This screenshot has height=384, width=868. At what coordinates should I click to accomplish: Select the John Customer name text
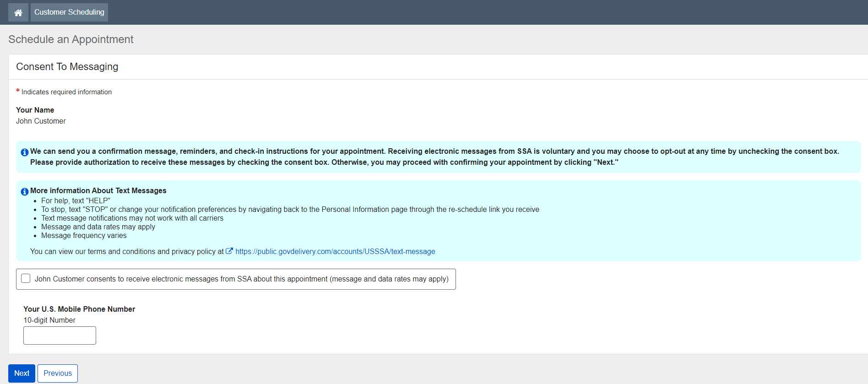(x=41, y=121)
